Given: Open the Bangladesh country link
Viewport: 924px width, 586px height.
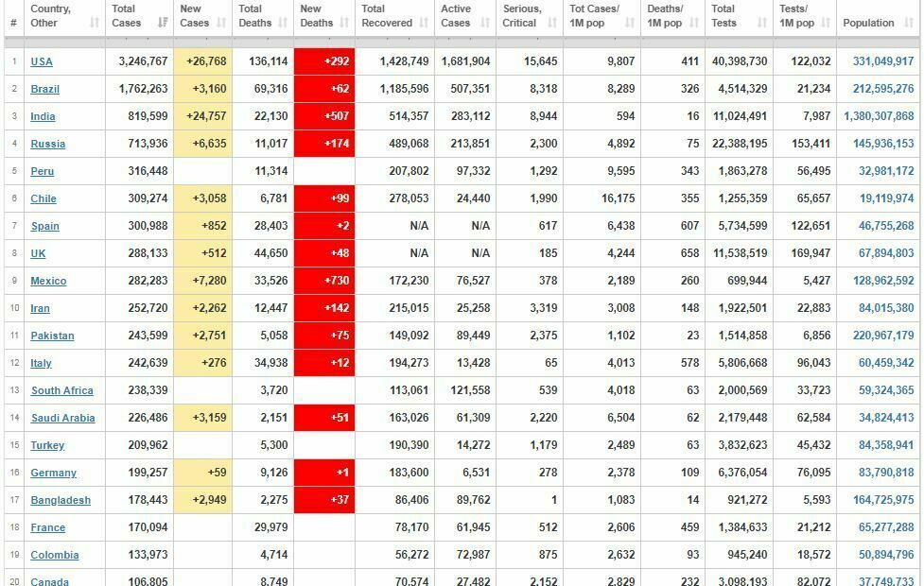Looking at the screenshot, I should coord(61,500).
